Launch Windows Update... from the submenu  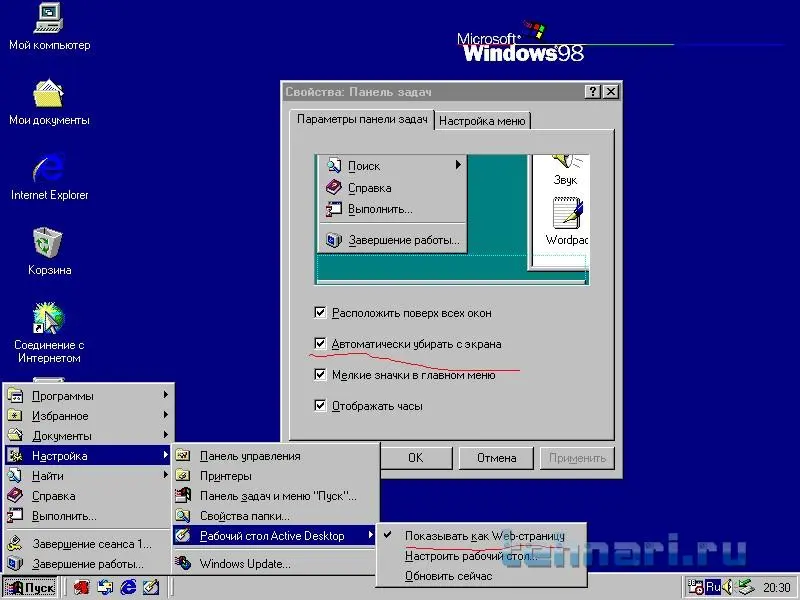276,564
